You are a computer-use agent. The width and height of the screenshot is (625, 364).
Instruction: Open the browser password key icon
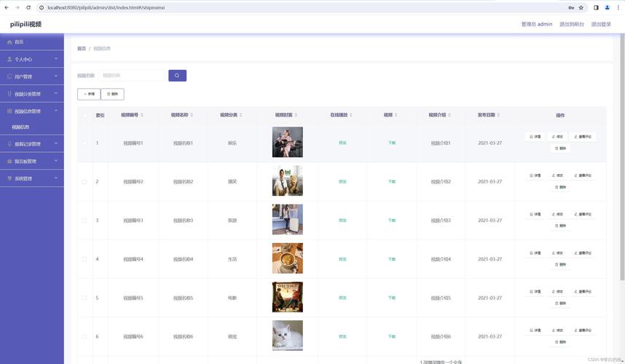tap(571, 7)
